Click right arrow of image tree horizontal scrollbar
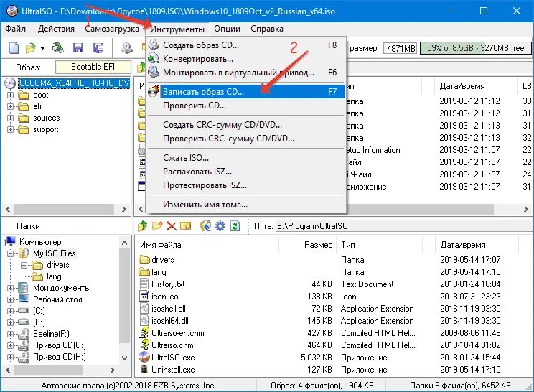The image size is (534, 392). click(x=124, y=209)
